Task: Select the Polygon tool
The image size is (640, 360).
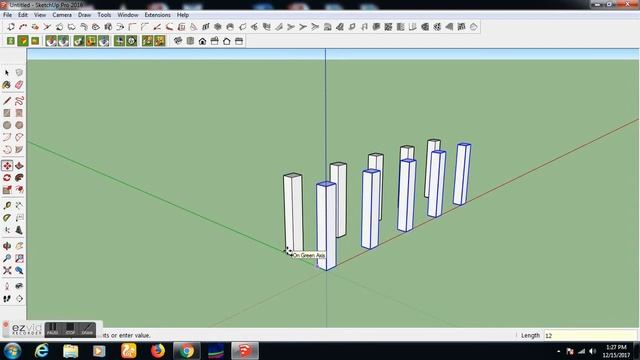Action: point(19,125)
